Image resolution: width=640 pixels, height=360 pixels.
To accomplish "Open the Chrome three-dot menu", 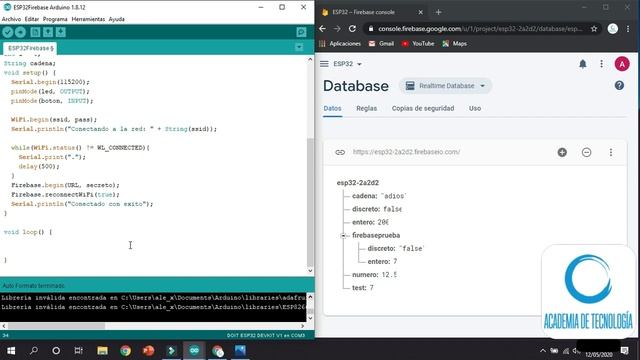I will [x=628, y=29].
